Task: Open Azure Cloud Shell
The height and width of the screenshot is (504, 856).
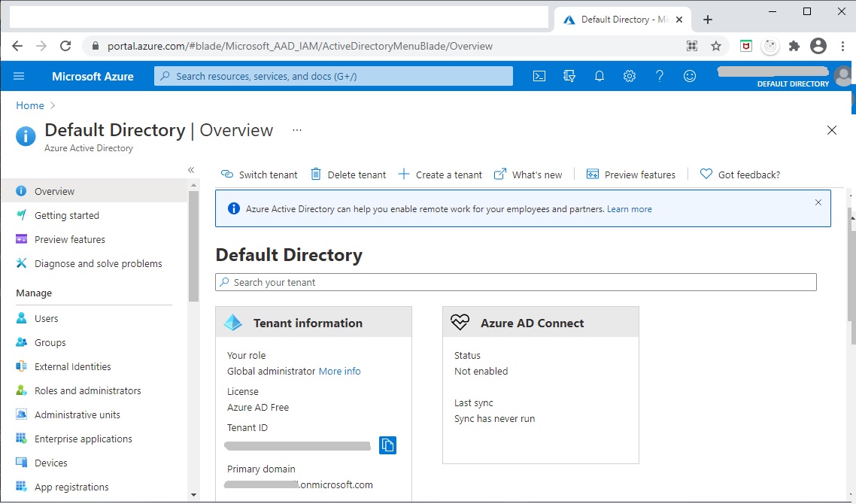Action: tap(539, 76)
